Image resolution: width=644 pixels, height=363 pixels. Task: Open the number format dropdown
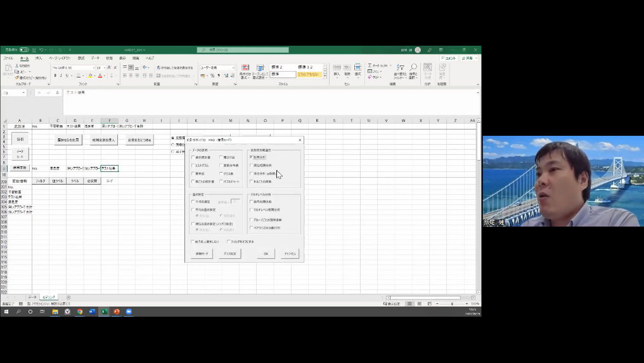pos(233,67)
